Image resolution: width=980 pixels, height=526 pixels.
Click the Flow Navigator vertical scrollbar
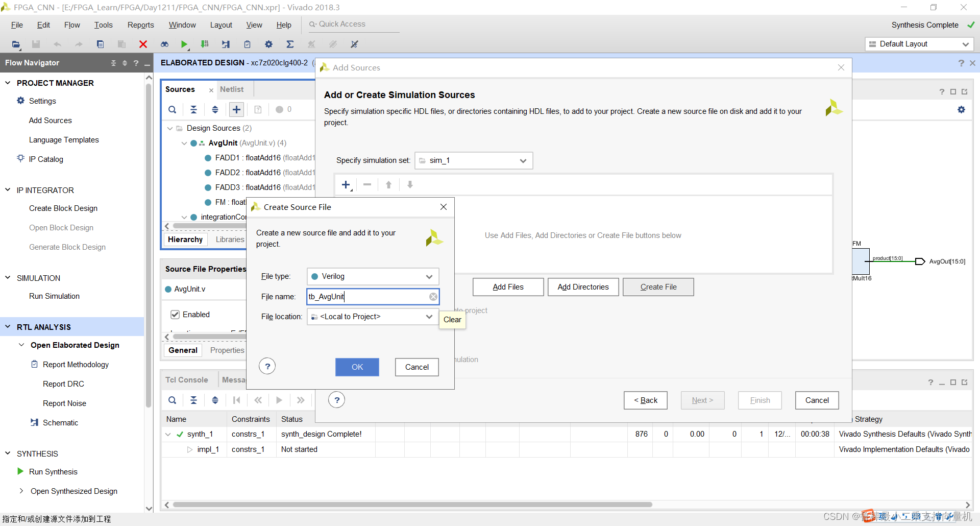click(x=149, y=245)
